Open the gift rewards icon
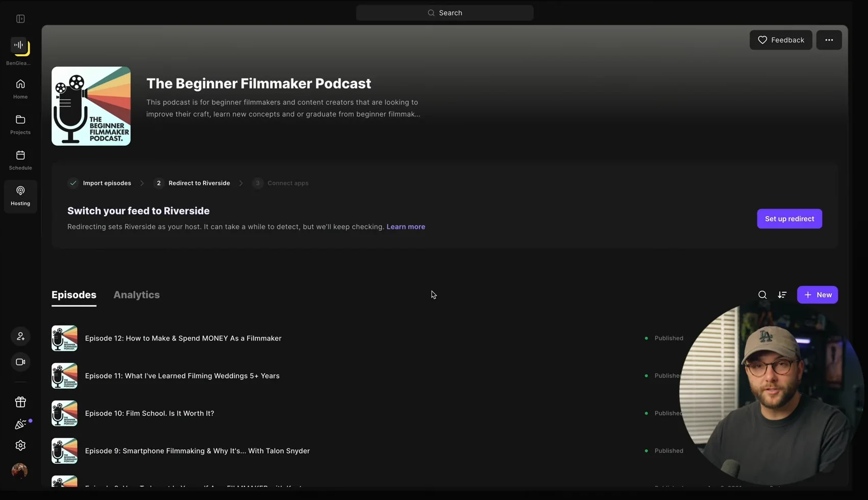 pyautogui.click(x=20, y=402)
